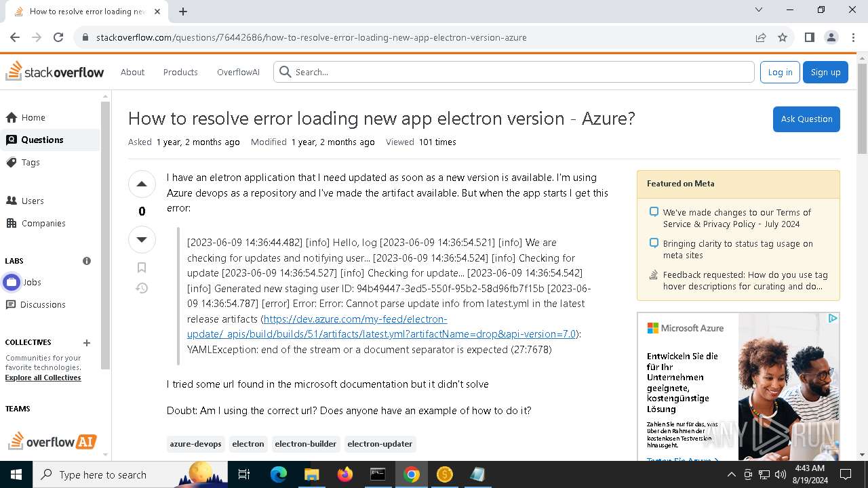The image size is (868, 488).
Task: Open the question title link
Action: 381,118
